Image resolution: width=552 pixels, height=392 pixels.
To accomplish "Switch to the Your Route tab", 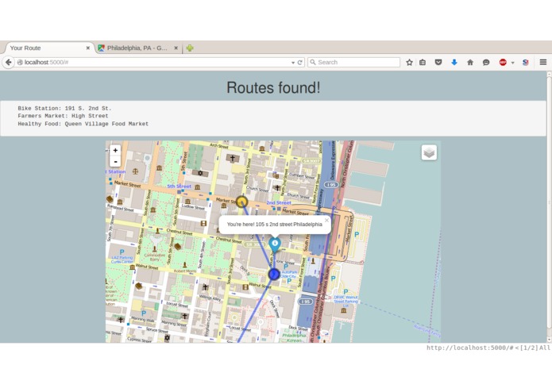I will click(48, 48).
